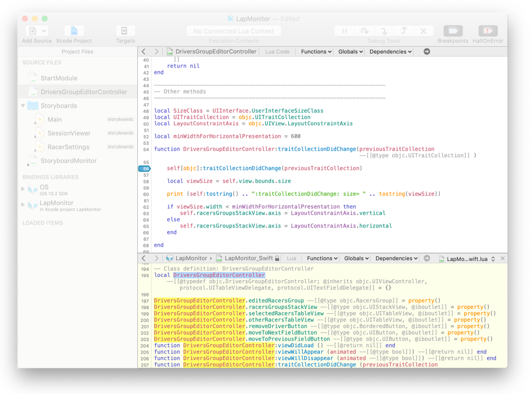Click the Lua Code label in upper editor
The image size is (532, 394).
(x=277, y=52)
